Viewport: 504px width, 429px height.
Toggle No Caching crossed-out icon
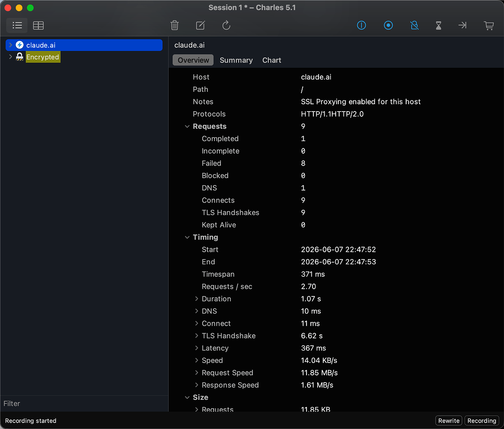414,25
